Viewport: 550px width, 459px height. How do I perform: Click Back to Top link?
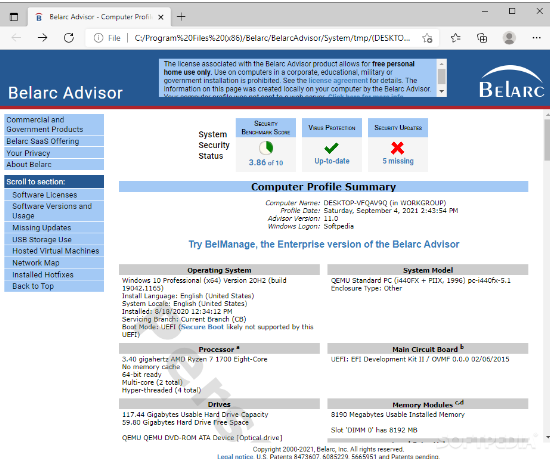(x=54, y=286)
